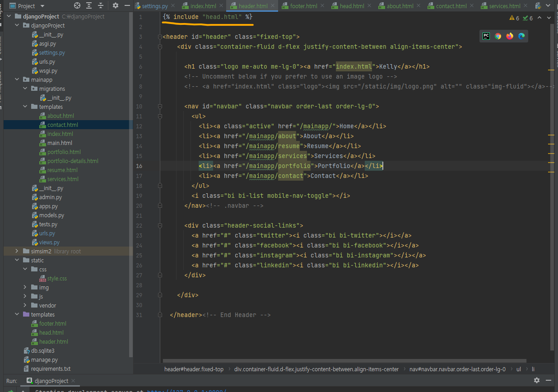
Task: Open preview in Chrome browser icon
Action: (498, 36)
